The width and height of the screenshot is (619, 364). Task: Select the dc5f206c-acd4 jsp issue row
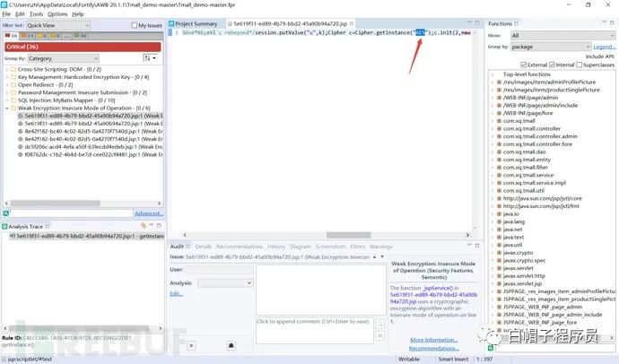click(91, 147)
